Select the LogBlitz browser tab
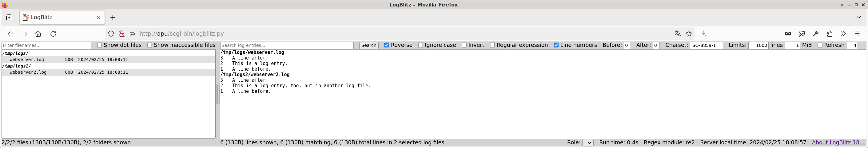The width and height of the screenshot is (868, 148). click(x=57, y=18)
